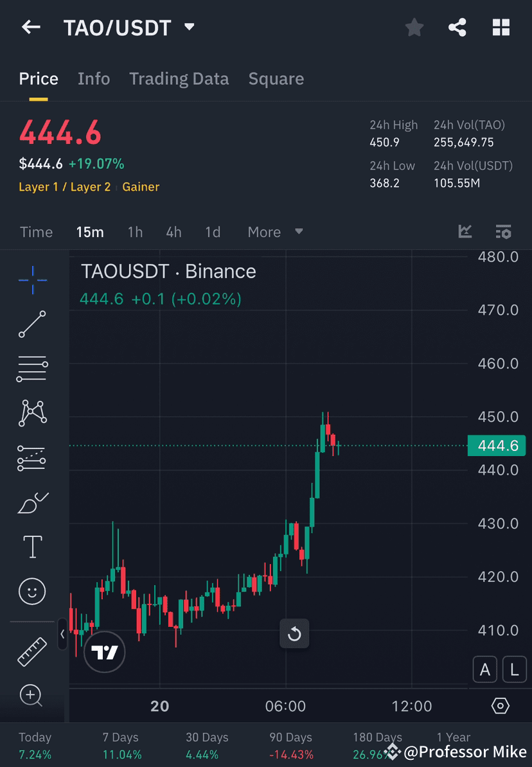This screenshot has width=532, height=767.
Task: Open the horizontal lines drawing tool
Action: [32, 368]
